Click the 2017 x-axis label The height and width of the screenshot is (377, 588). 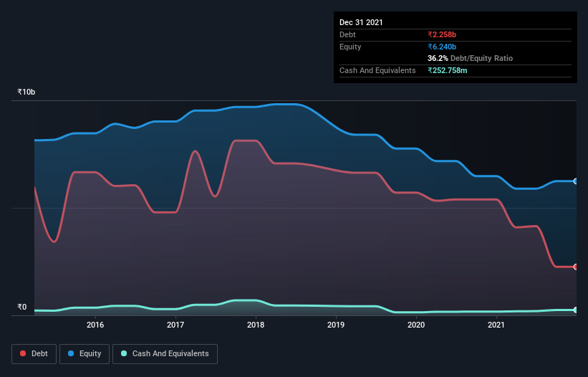point(175,325)
